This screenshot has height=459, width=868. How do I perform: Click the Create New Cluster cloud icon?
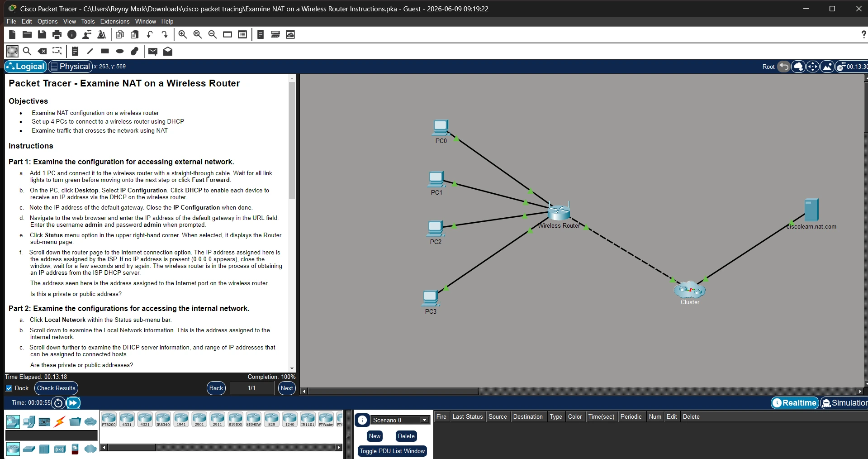[798, 67]
